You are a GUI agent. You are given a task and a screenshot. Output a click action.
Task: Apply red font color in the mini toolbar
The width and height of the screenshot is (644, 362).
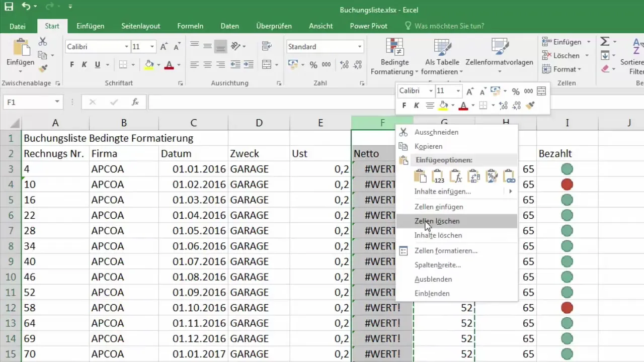(463, 106)
